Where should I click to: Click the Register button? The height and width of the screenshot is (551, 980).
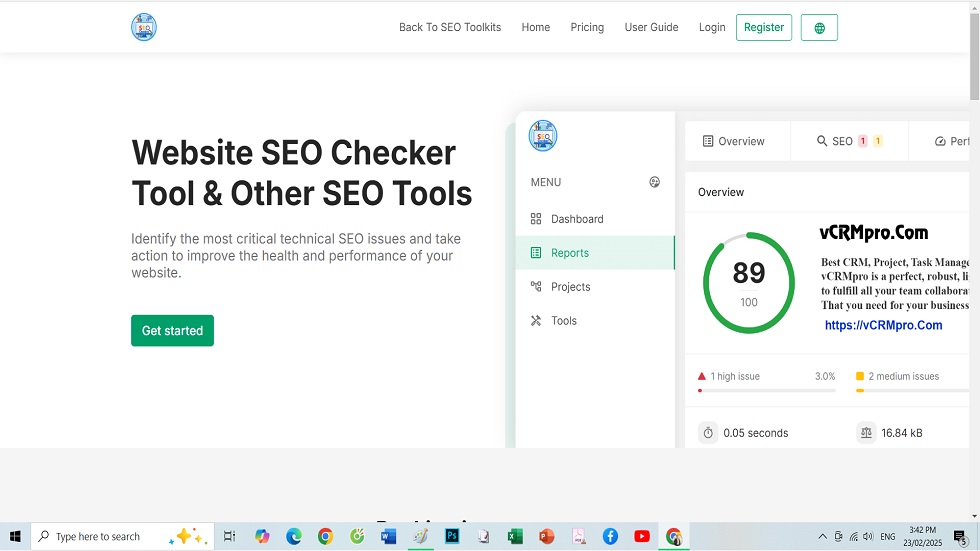coord(763,28)
